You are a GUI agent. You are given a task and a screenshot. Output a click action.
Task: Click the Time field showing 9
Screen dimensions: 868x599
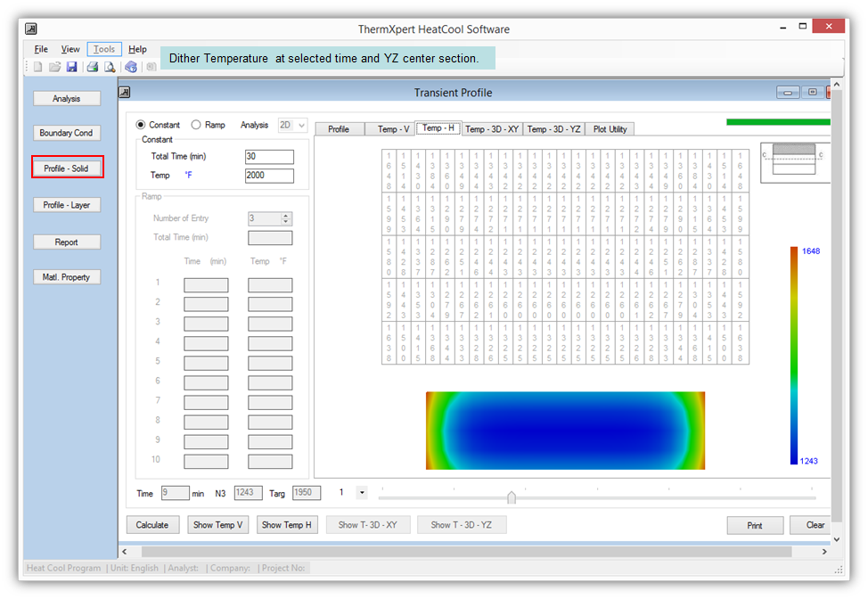point(175,493)
